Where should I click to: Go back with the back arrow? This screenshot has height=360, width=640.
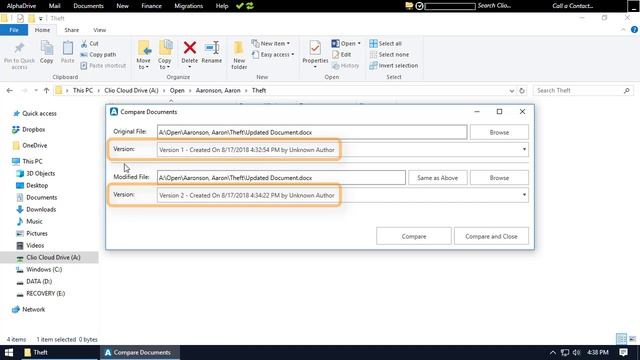pyautogui.click(x=9, y=91)
